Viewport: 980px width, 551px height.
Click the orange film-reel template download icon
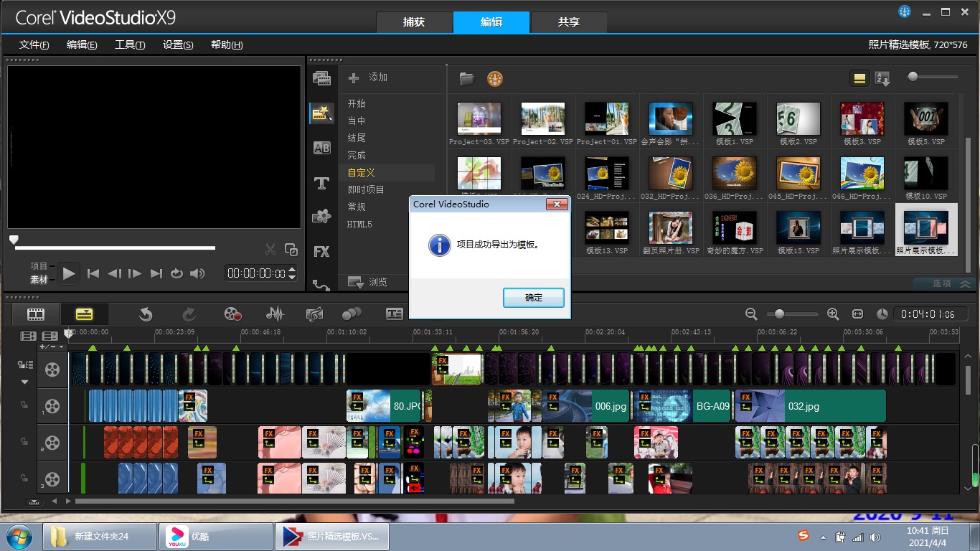tap(495, 78)
